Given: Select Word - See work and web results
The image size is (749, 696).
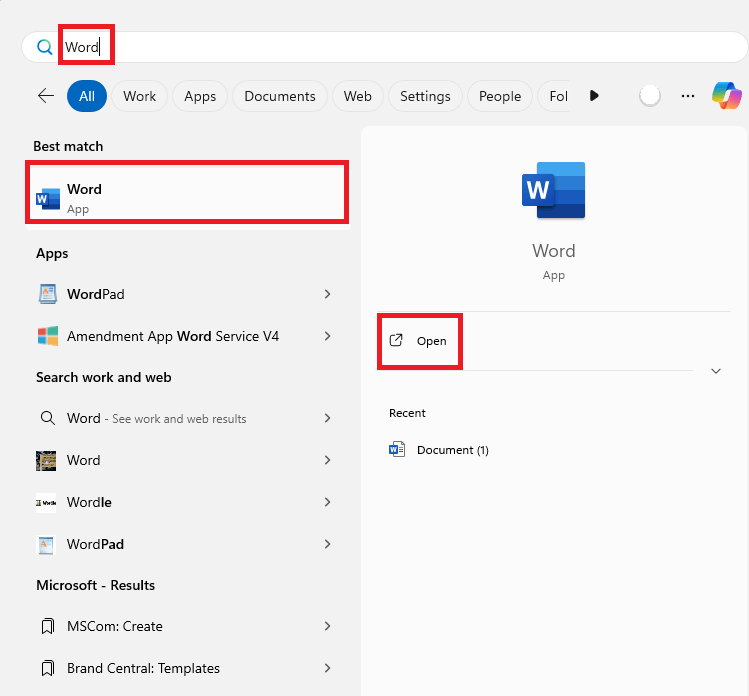Looking at the screenshot, I should point(187,418).
